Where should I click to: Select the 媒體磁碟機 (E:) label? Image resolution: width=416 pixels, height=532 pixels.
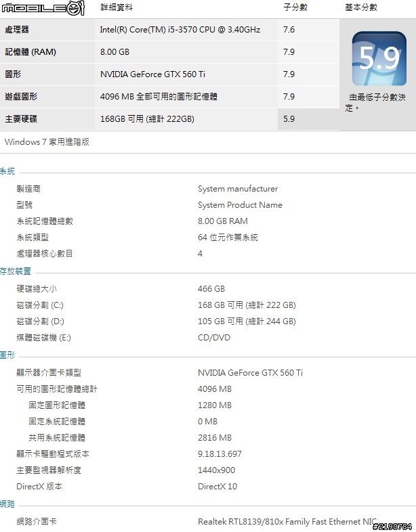pyautogui.click(x=44, y=338)
